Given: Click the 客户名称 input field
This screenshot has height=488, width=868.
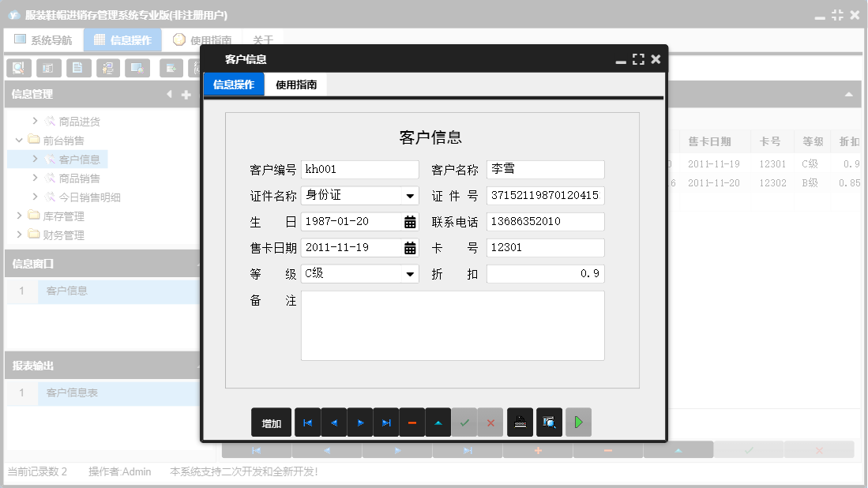Looking at the screenshot, I should 545,170.
